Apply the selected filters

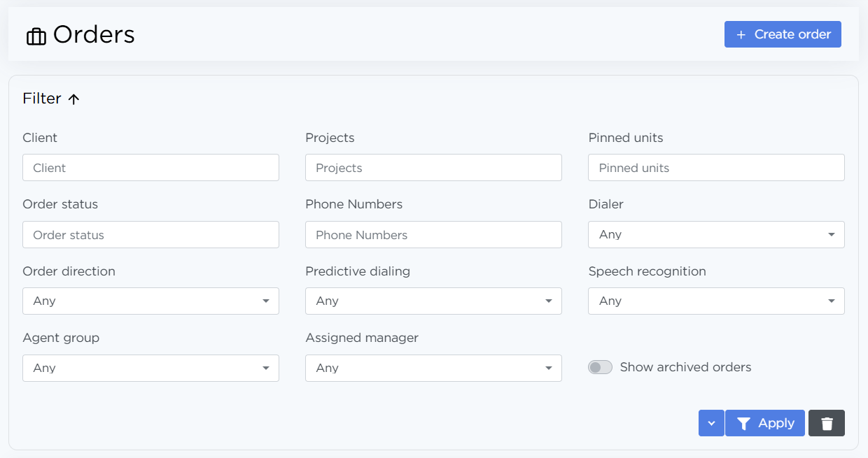pyautogui.click(x=765, y=423)
